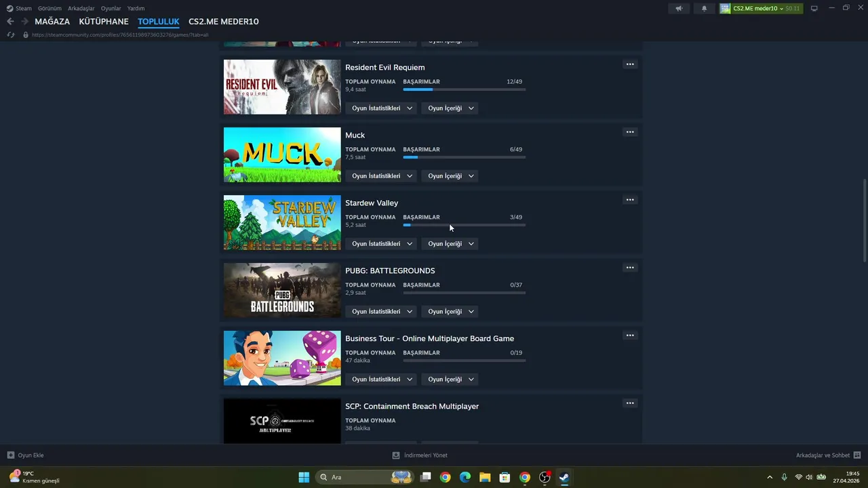Open SCP: Containment Breach Multiplayer title link
The height and width of the screenshot is (488, 868).
coord(412,406)
